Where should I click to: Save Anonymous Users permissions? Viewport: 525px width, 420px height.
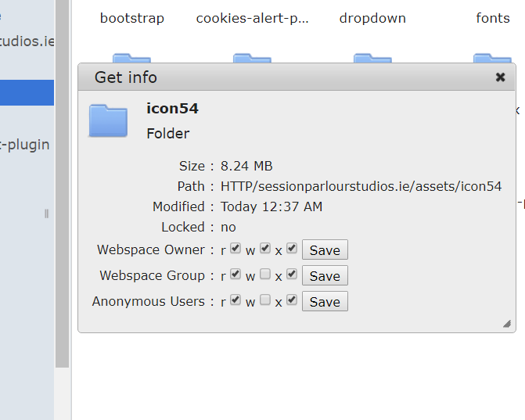(325, 302)
